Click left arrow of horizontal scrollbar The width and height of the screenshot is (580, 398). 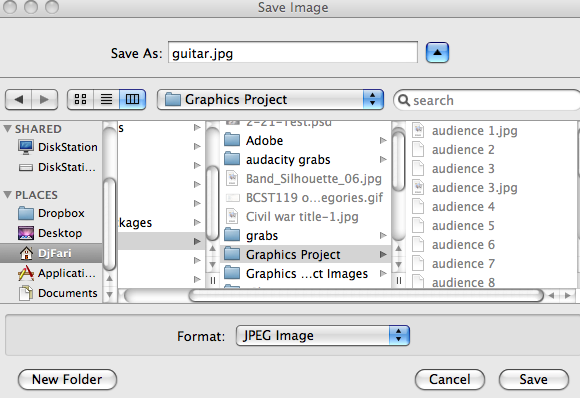pos(552,296)
